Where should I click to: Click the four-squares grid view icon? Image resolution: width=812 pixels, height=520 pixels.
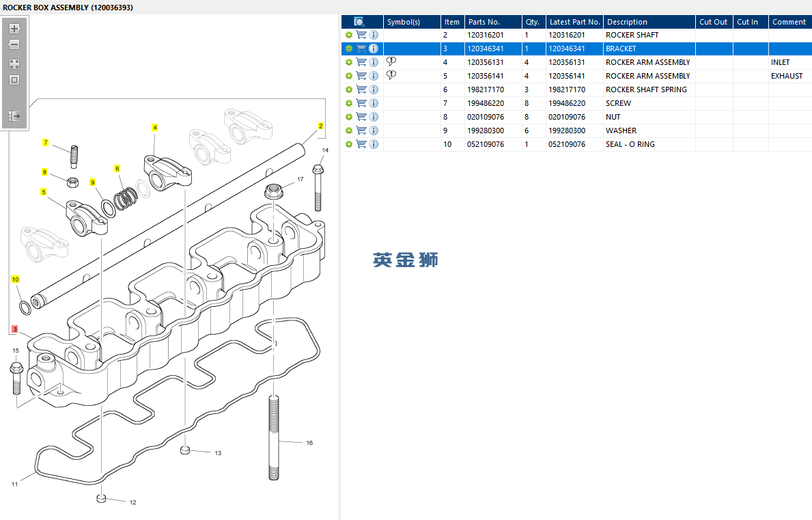(x=14, y=64)
